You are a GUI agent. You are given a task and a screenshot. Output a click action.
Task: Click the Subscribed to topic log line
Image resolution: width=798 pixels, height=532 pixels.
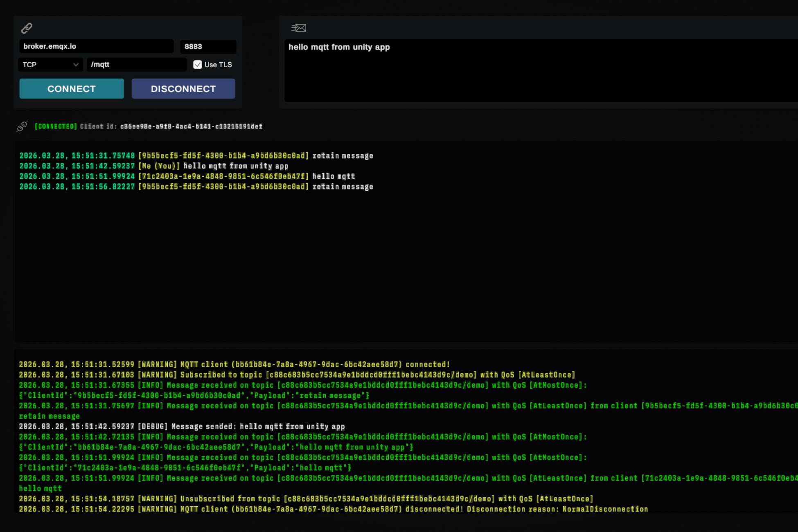[x=297, y=375]
